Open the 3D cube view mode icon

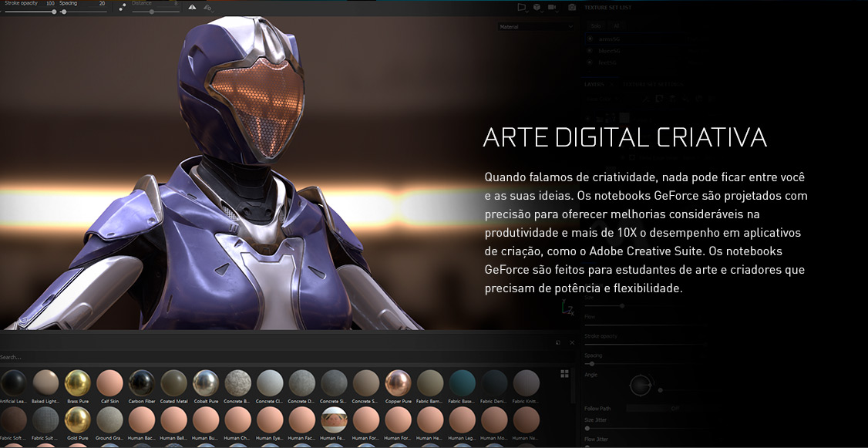coord(537,7)
